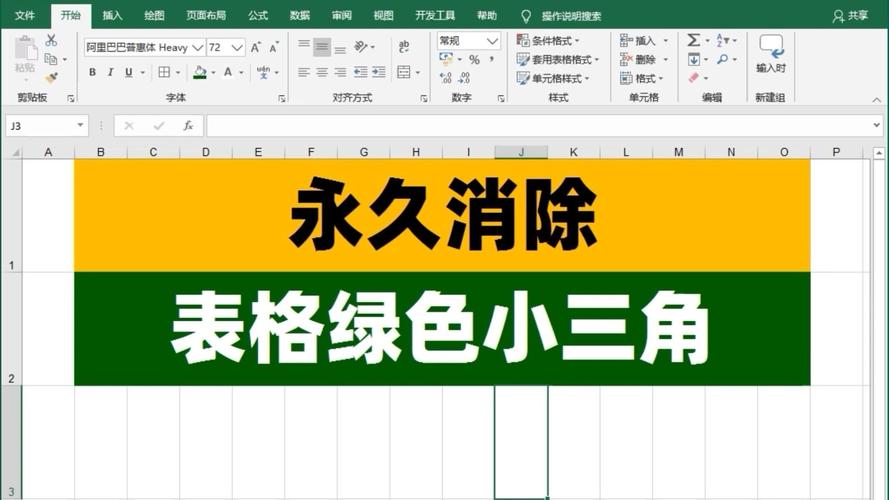Switch to the 开发工具 tab
Viewport: 889px width, 500px height.
point(435,15)
